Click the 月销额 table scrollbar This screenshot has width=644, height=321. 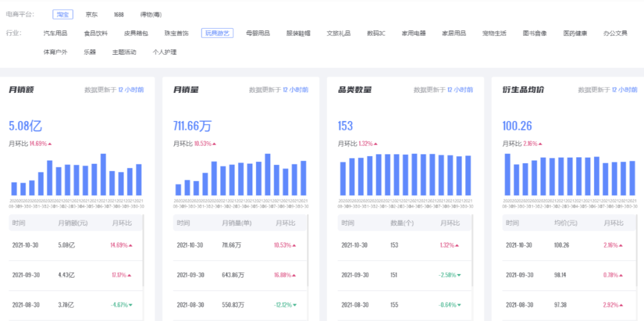point(143,251)
